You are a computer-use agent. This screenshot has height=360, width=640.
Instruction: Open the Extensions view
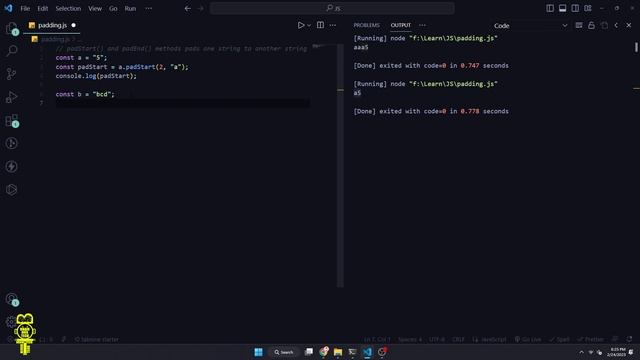click(x=11, y=120)
